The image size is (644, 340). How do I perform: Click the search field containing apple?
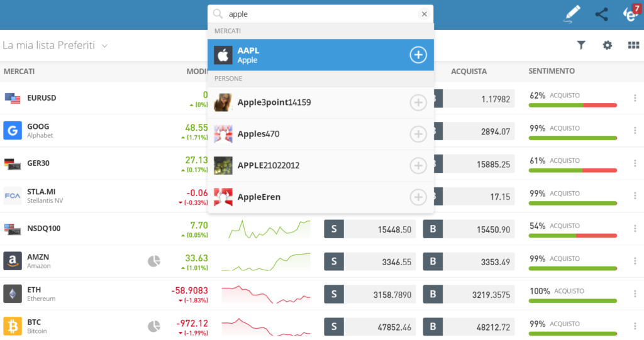point(320,14)
